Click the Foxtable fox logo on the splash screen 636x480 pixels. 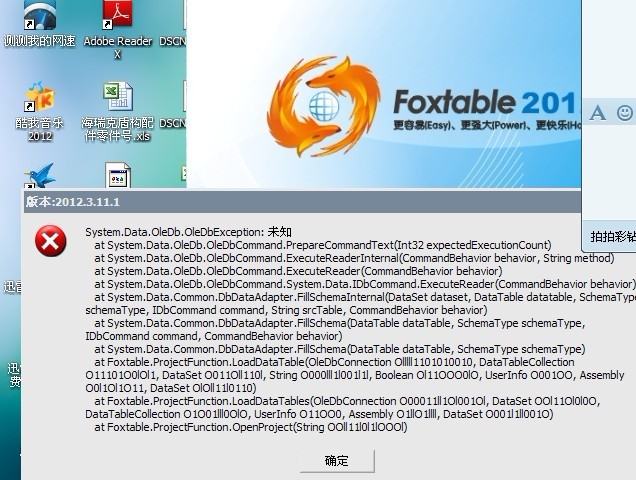(x=324, y=106)
